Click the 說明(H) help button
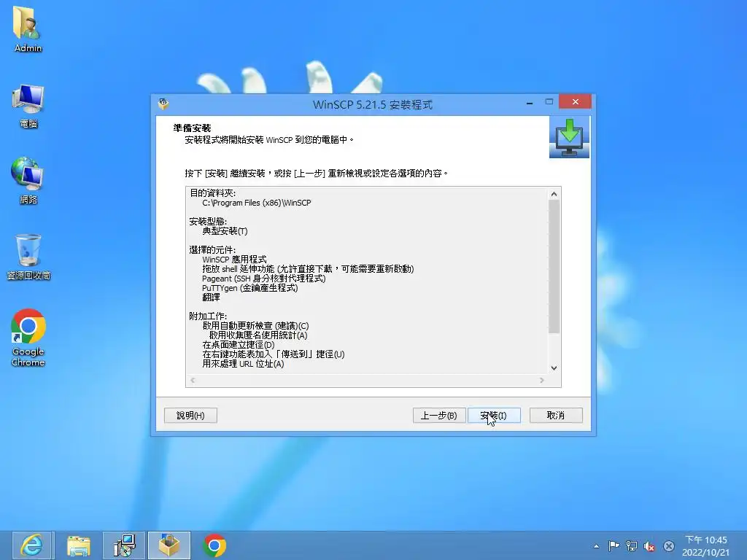The height and width of the screenshot is (560, 747). (x=190, y=415)
